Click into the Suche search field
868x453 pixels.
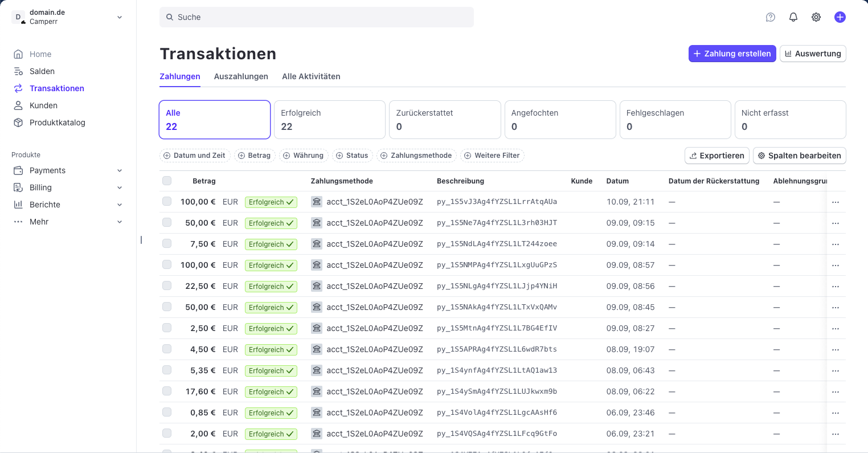pos(317,17)
